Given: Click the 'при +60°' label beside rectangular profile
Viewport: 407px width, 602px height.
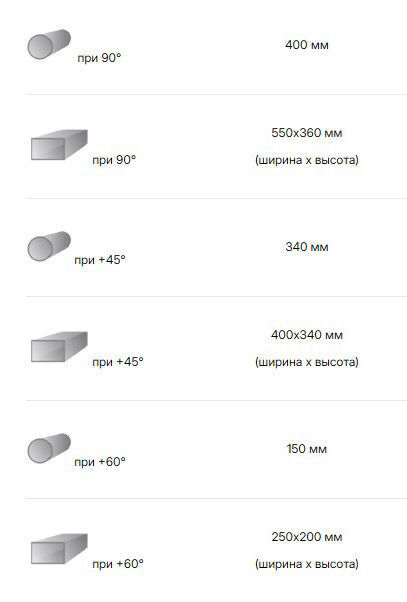Looking at the screenshot, I should tap(118, 564).
